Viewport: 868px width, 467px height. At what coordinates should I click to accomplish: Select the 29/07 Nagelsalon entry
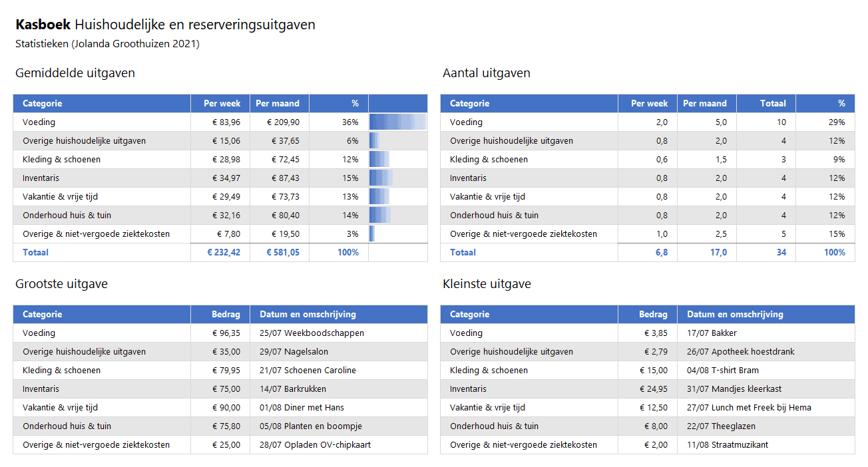point(294,352)
